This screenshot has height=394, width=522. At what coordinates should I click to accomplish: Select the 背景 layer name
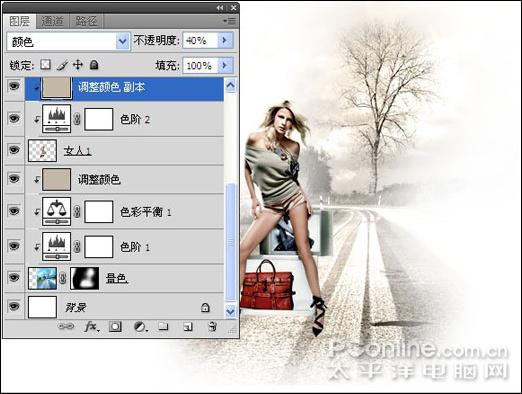click(x=75, y=307)
